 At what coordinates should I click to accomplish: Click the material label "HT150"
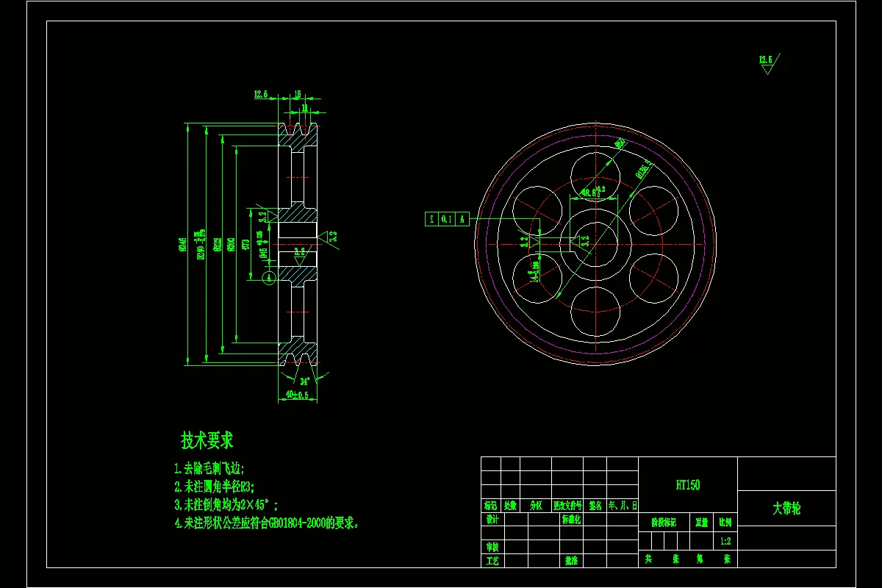pyautogui.click(x=688, y=485)
